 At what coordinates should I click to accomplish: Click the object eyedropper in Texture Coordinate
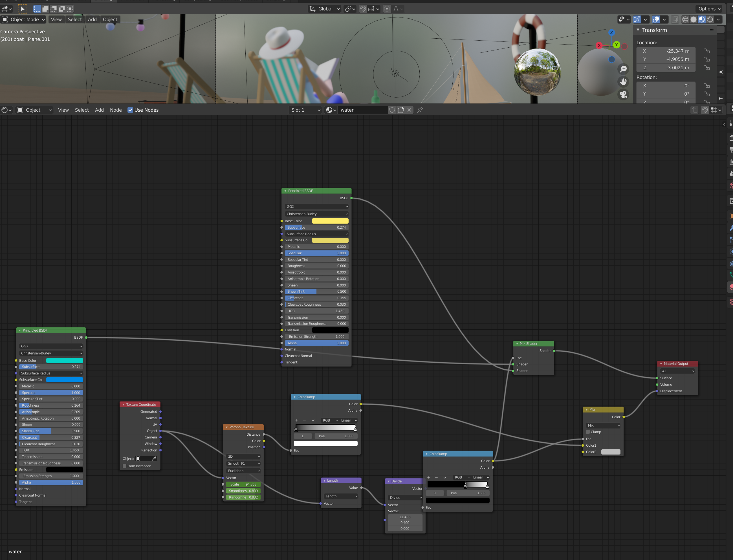[154, 459]
